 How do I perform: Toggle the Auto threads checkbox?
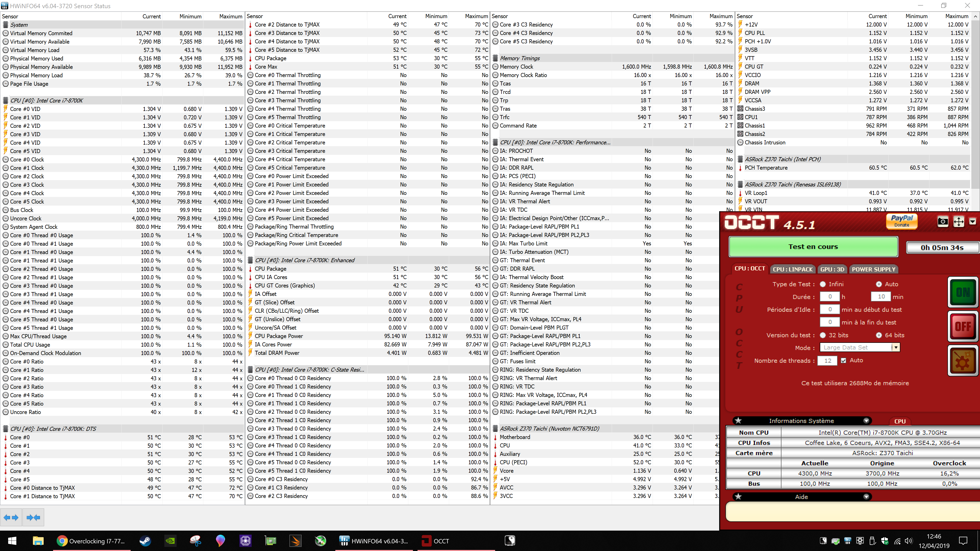843,360
